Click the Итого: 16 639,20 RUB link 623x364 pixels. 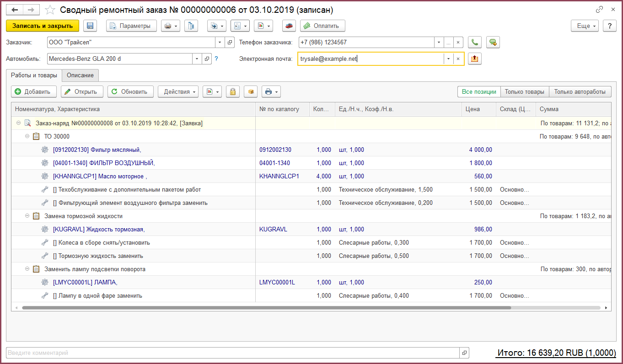556,353
